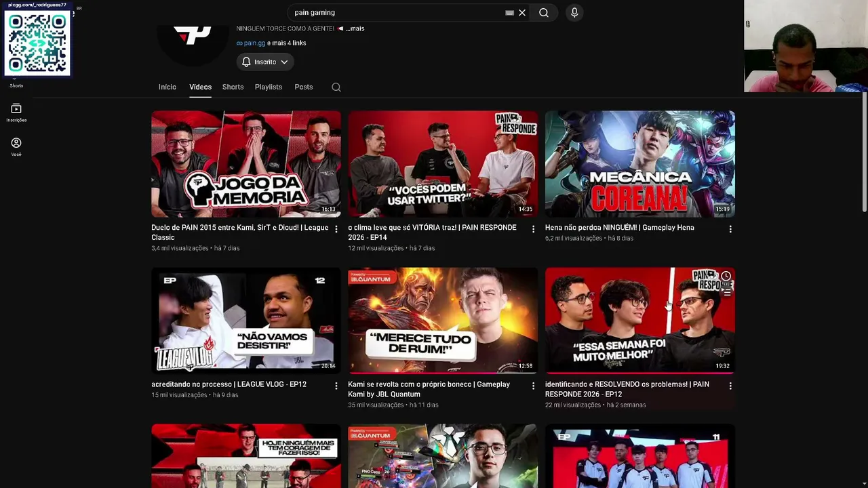Open options menu for Kami se revolta video
Image resolution: width=868 pixels, height=488 pixels.
[x=533, y=386]
